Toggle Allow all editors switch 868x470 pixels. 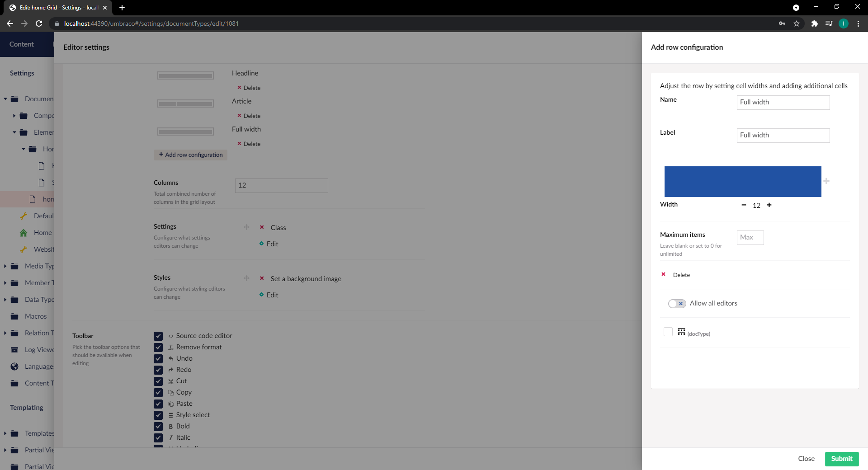(x=677, y=304)
